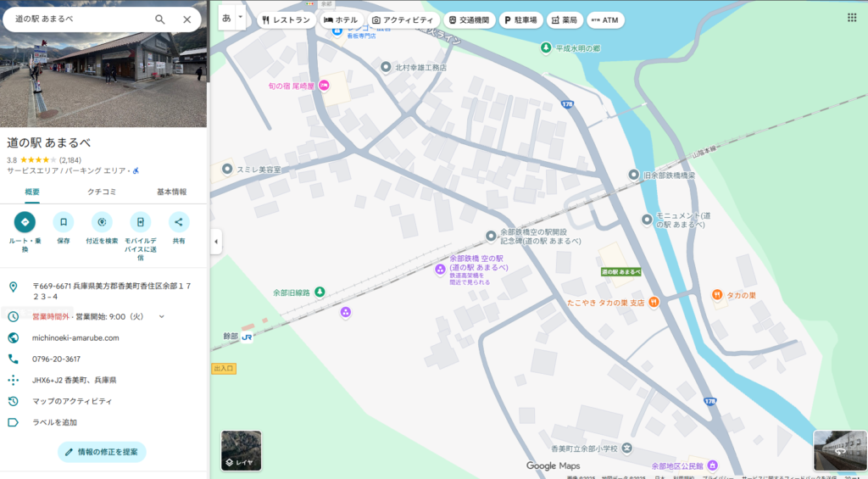Click 情報の修正を提案 button
This screenshot has height=479, width=868.
(x=102, y=452)
